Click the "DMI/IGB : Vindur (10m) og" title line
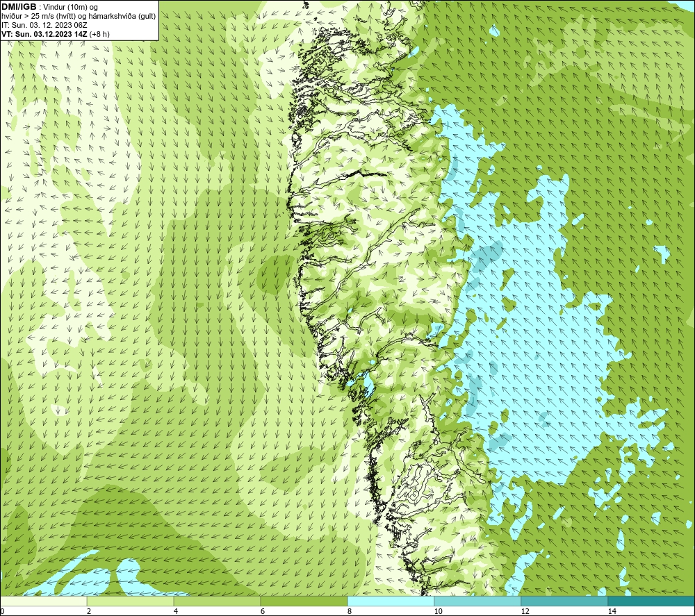The image size is (695, 616). pyautogui.click(x=50, y=7)
